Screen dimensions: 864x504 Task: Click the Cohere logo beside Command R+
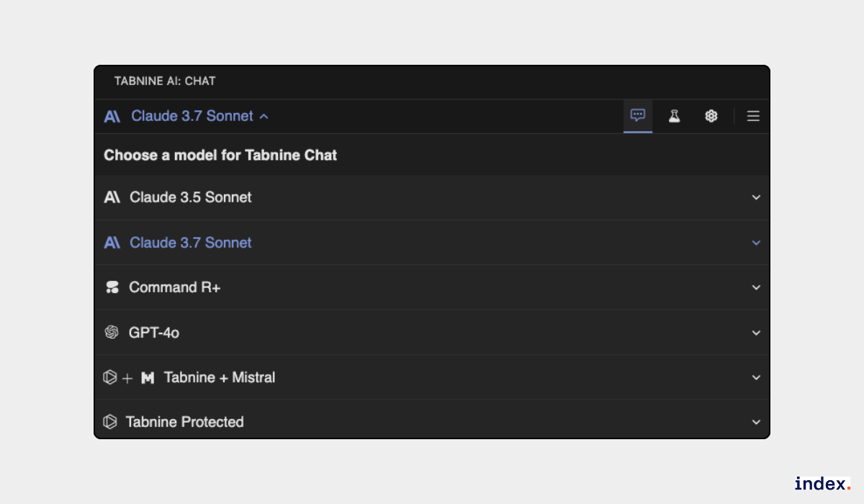pos(112,287)
